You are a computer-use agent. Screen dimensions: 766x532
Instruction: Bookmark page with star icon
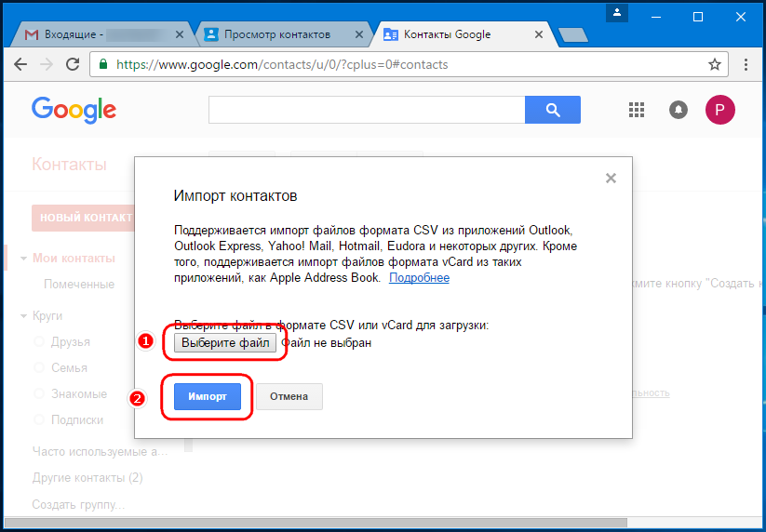715,64
